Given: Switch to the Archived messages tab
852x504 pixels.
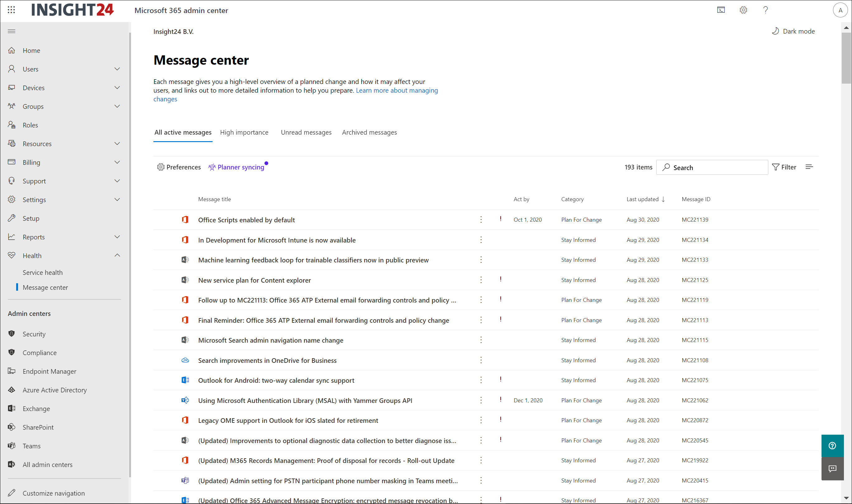Looking at the screenshot, I should click(369, 132).
